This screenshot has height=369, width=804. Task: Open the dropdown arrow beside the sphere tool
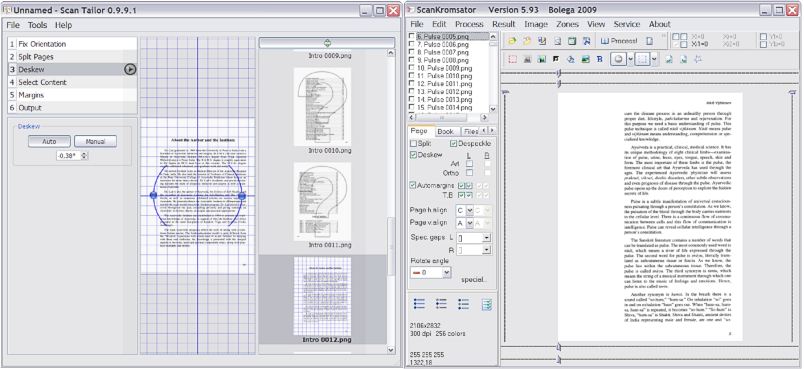click(630, 59)
